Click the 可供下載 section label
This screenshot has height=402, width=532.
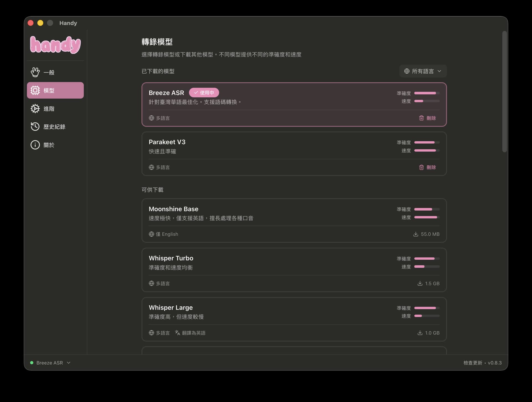[152, 190]
